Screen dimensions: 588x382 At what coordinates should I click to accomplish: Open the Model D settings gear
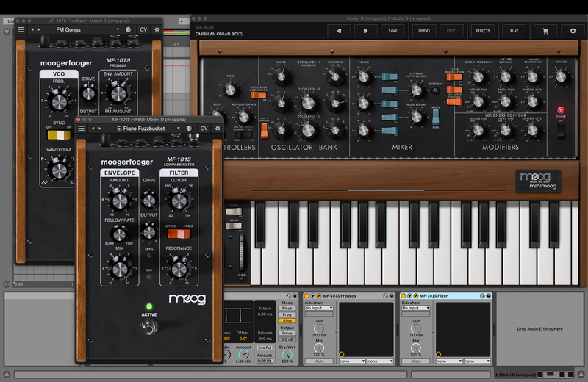click(573, 31)
